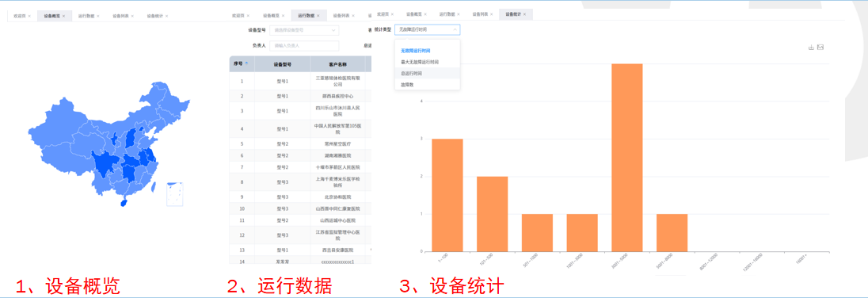Select row 十堰市茅箭区人民医院
The width and height of the screenshot is (868, 298).
pyautogui.click(x=300, y=166)
